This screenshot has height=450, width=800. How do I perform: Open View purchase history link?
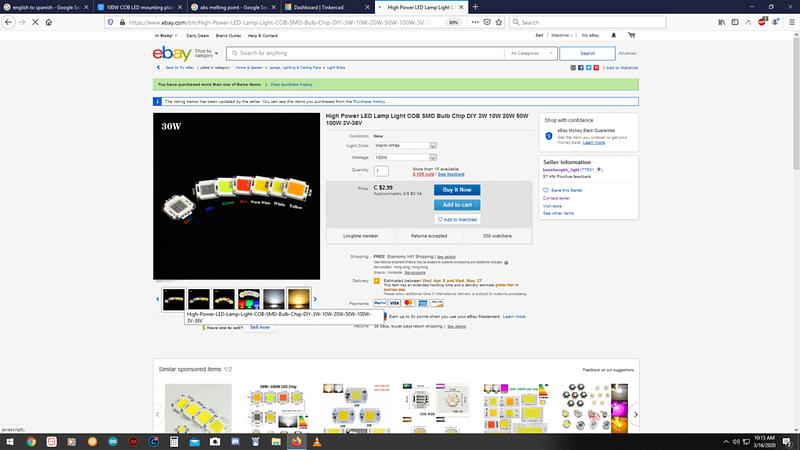coord(291,84)
